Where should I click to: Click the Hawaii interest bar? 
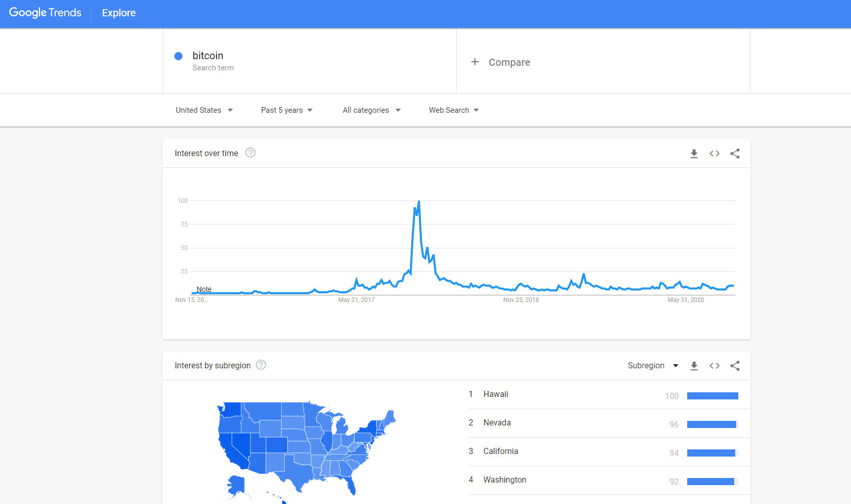713,395
